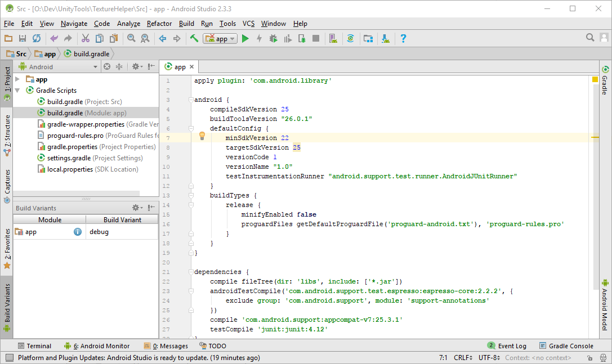
Task: Open the Build menu
Action: point(186,24)
